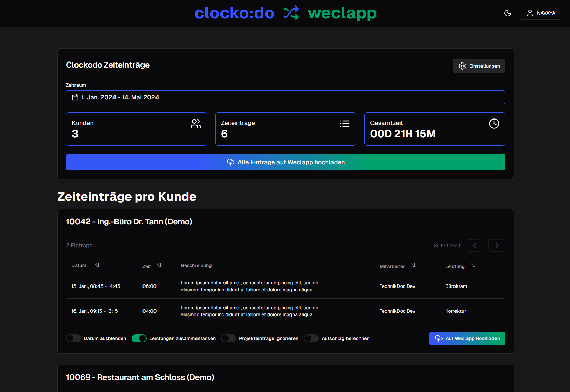Click the calendar icon in Zeitraum field
570x392 pixels.
pyautogui.click(x=75, y=97)
